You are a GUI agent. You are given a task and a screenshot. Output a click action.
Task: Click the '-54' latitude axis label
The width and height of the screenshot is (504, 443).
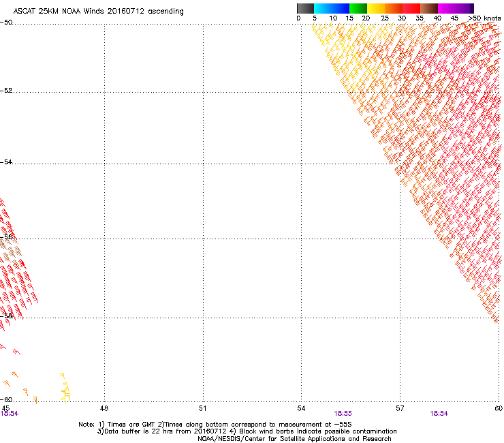(x=6, y=162)
